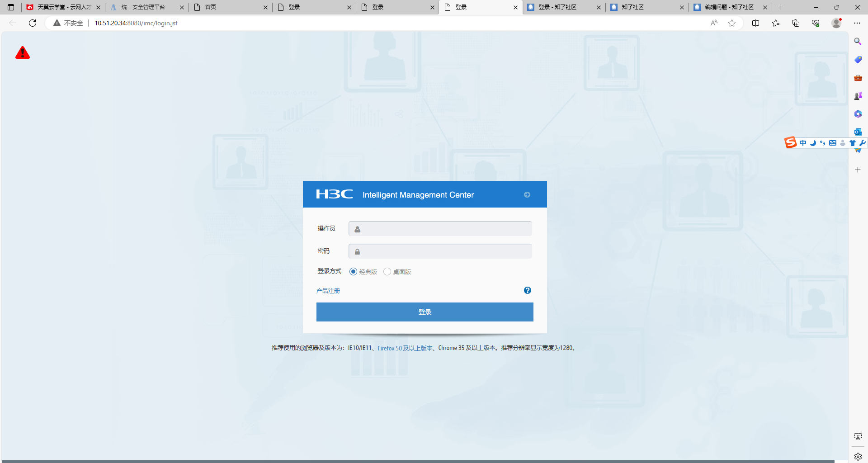Open the sidebar Shopping tag icon
Image resolution: width=868 pixels, height=463 pixels.
pyautogui.click(x=858, y=60)
